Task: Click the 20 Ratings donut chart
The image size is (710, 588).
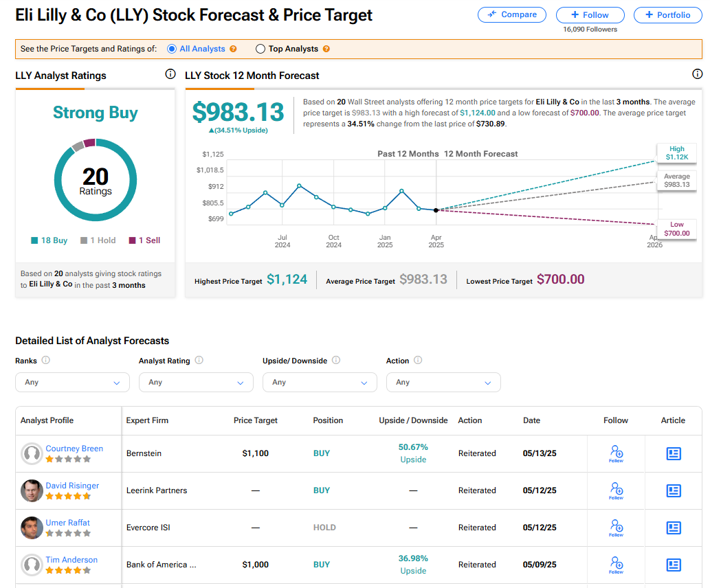Action: click(95, 180)
